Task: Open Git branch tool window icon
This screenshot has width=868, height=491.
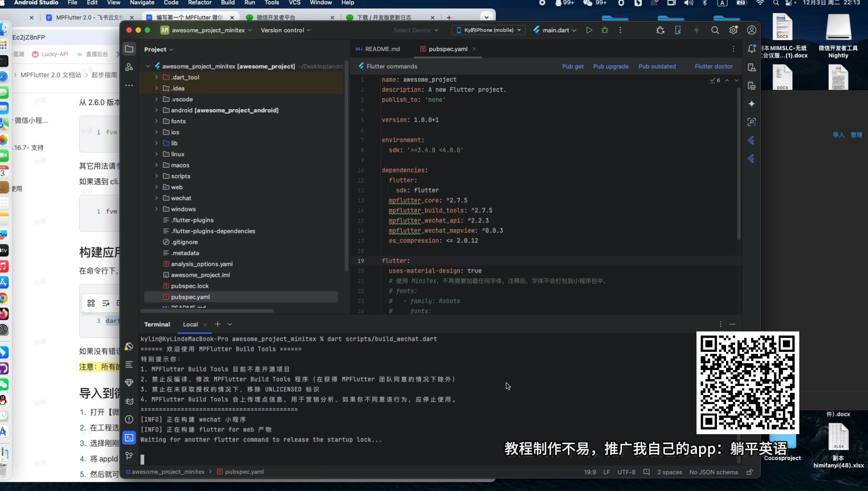Action: (x=129, y=456)
